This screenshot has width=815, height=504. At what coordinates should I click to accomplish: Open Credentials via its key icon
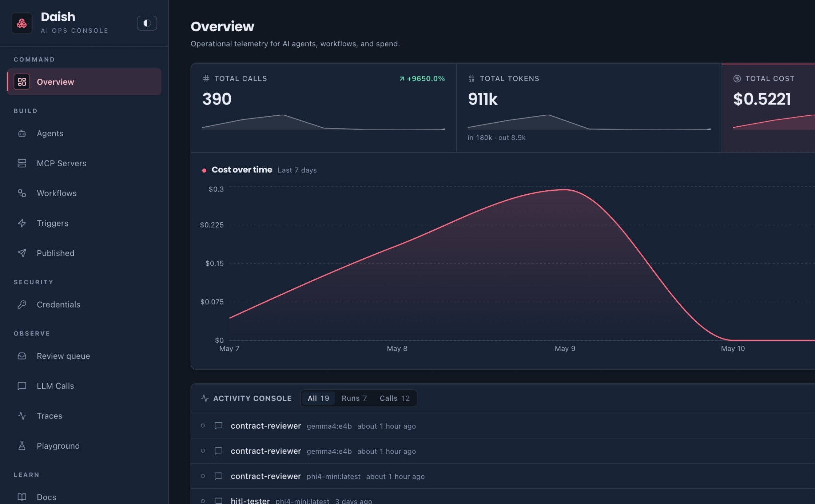(22, 305)
